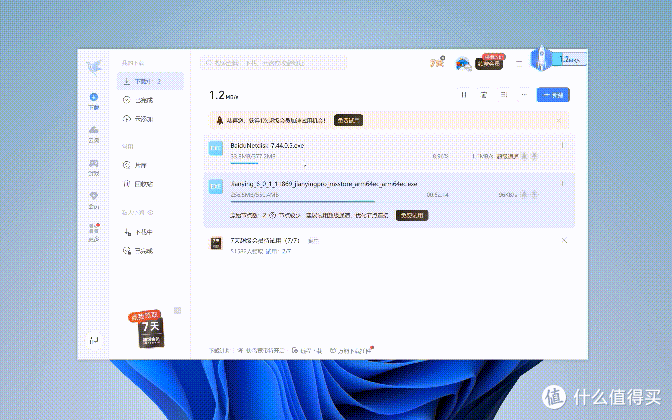
Task: Select the cloud-add tab with the upload-cloud icon
Action: click(150, 119)
